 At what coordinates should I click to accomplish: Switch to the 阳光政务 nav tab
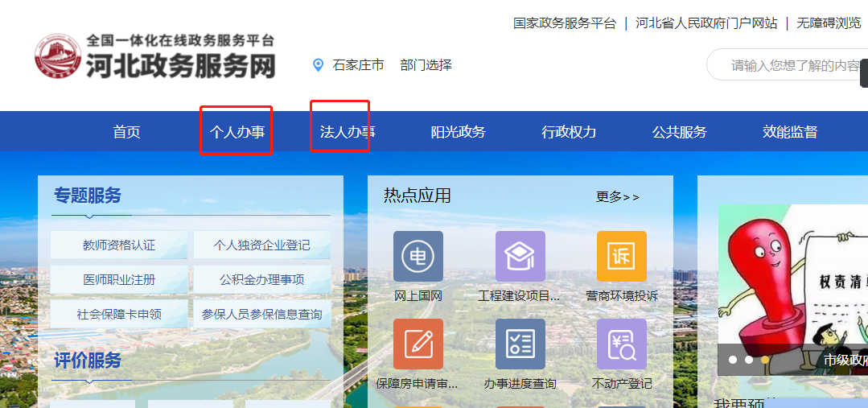(458, 132)
